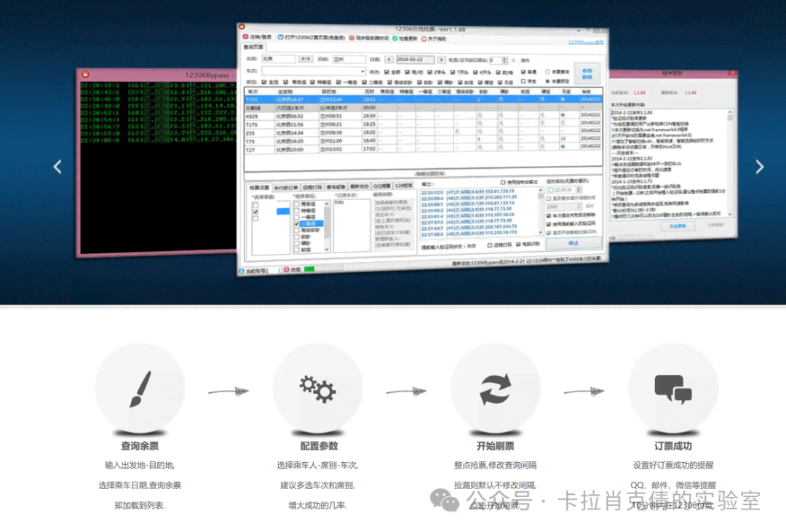Advance the date with the next-day arrow
Screen dimensions: 786x532
click(x=441, y=60)
